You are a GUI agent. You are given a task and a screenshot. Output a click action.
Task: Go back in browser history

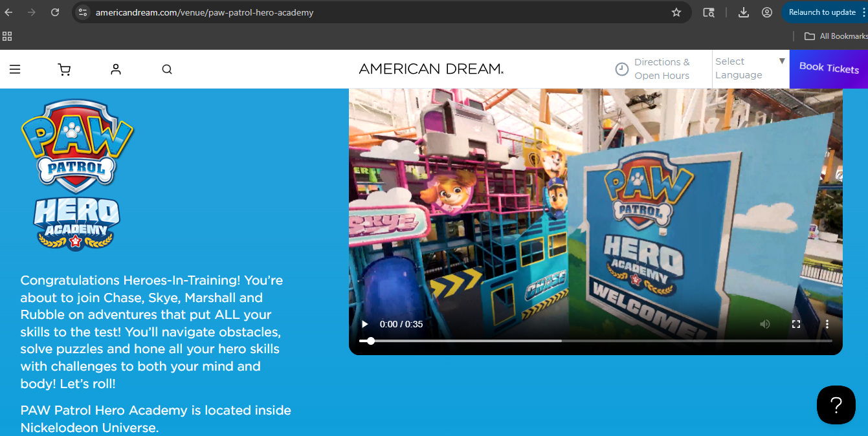(9, 12)
